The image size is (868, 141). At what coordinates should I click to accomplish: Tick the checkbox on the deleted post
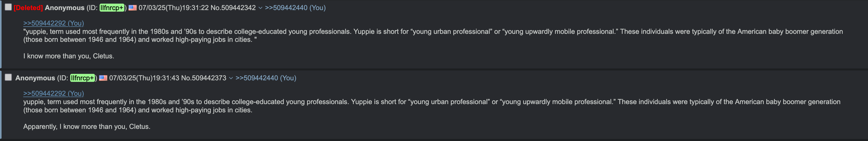click(8, 7)
